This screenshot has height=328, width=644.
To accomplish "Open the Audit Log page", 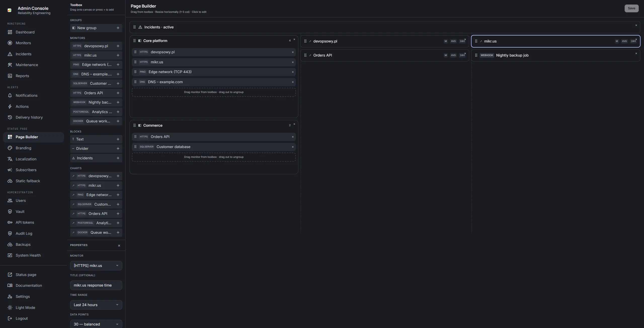I will click(x=33, y=233).
